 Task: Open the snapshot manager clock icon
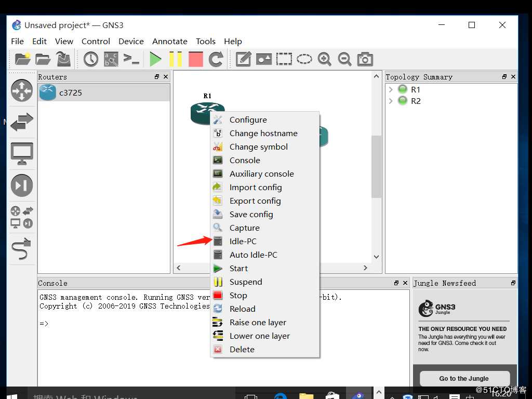click(x=90, y=59)
